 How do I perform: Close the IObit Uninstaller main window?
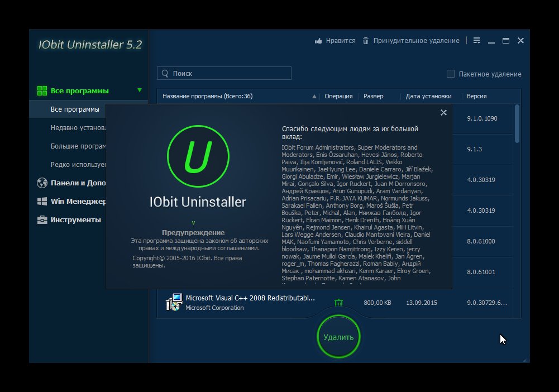pos(520,41)
